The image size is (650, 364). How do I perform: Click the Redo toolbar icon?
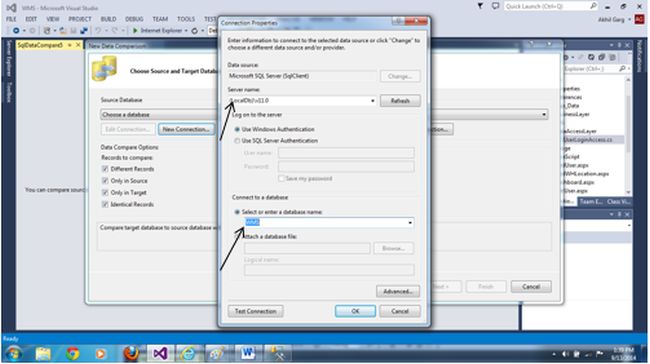pos(115,31)
